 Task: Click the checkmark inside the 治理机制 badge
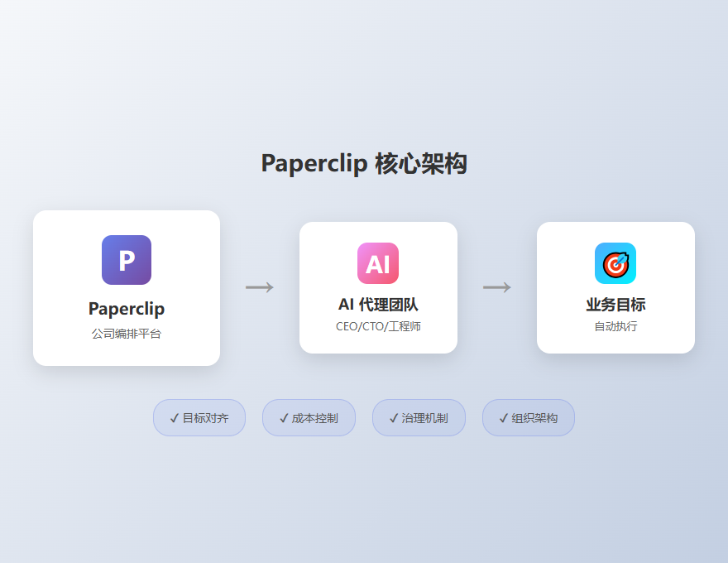point(393,418)
